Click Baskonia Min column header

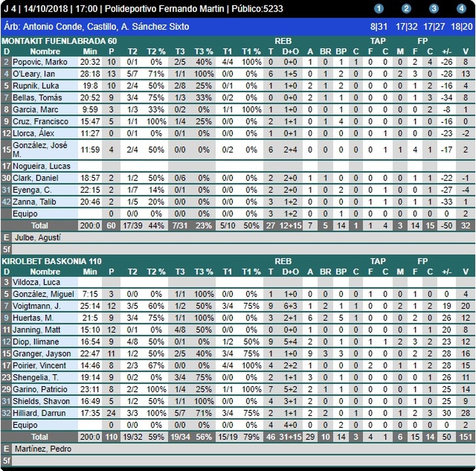click(90, 272)
